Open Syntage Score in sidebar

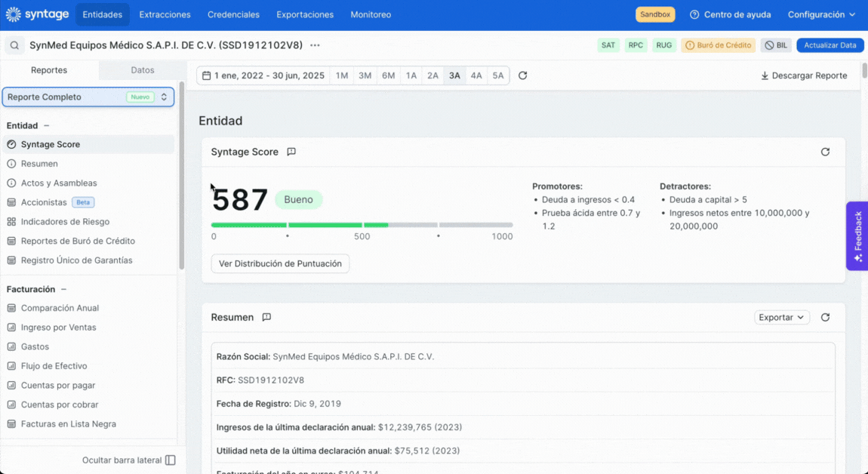[x=88, y=144]
